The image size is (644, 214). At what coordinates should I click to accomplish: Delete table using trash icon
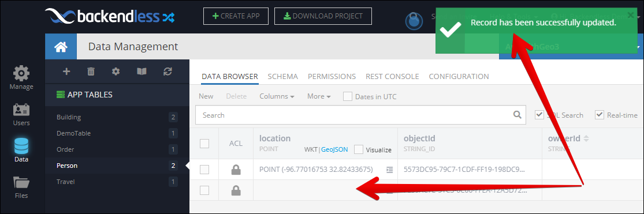tap(91, 72)
